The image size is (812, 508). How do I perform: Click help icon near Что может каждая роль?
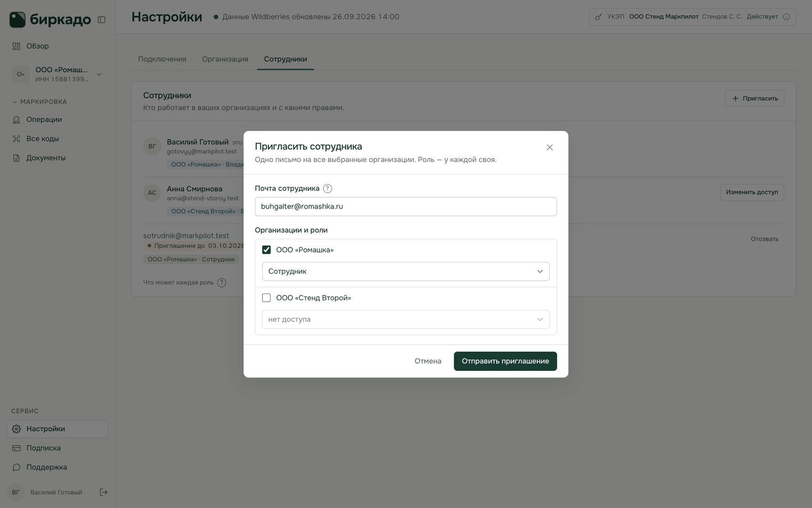coord(221,283)
